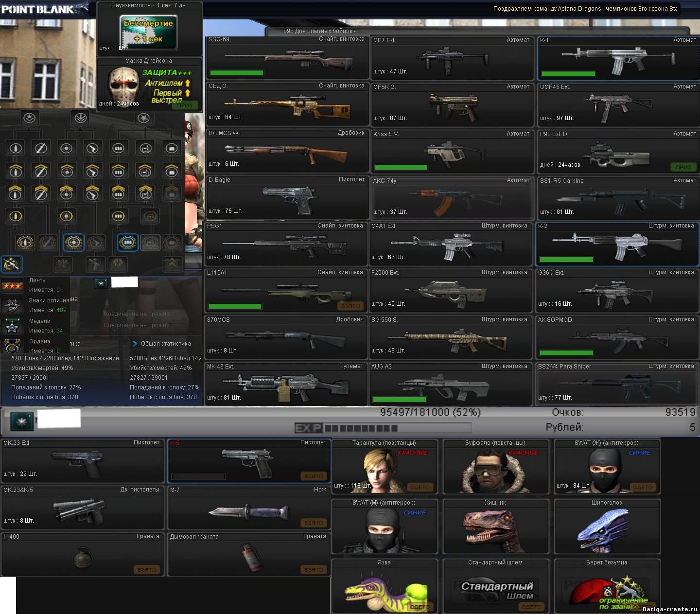Choose the Kriss S.V. submachine gun
The height and width of the screenshot is (614, 700).
click(x=452, y=151)
